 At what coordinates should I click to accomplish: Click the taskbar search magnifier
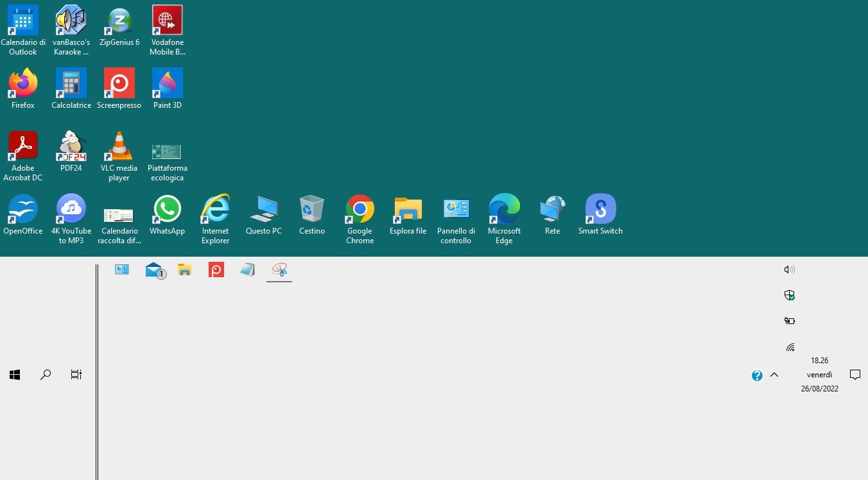[46, 375]
